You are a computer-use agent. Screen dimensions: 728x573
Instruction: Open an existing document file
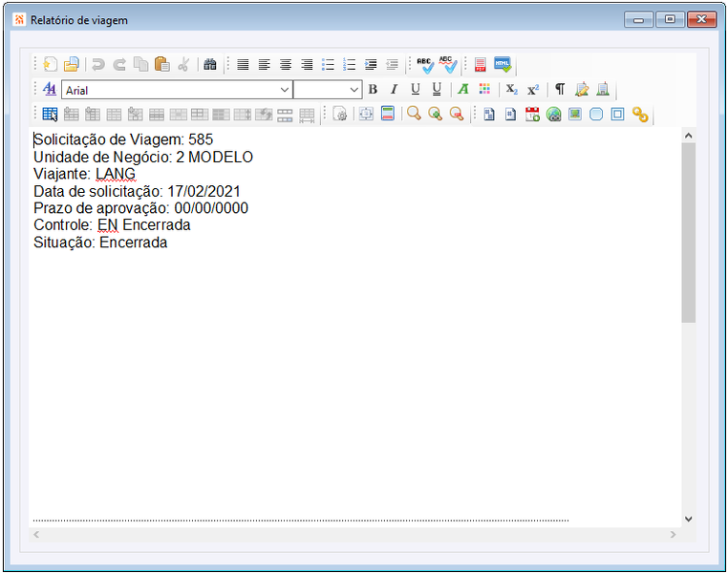tap(72, 64)
